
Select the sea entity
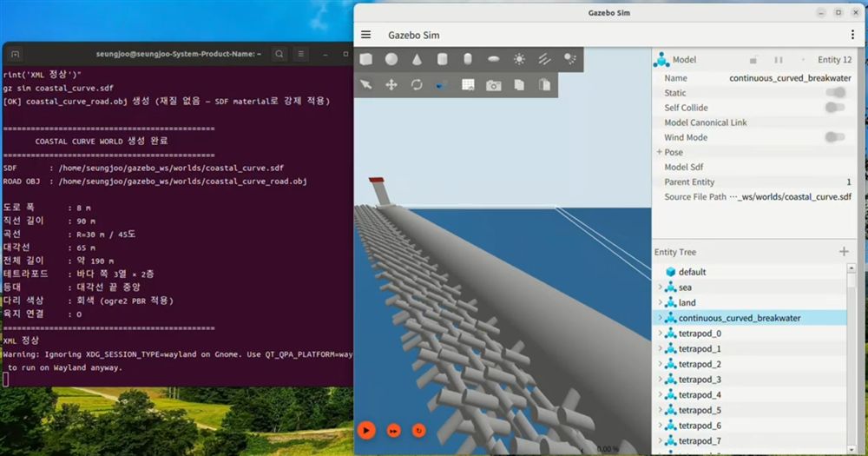tap(685, 287)
